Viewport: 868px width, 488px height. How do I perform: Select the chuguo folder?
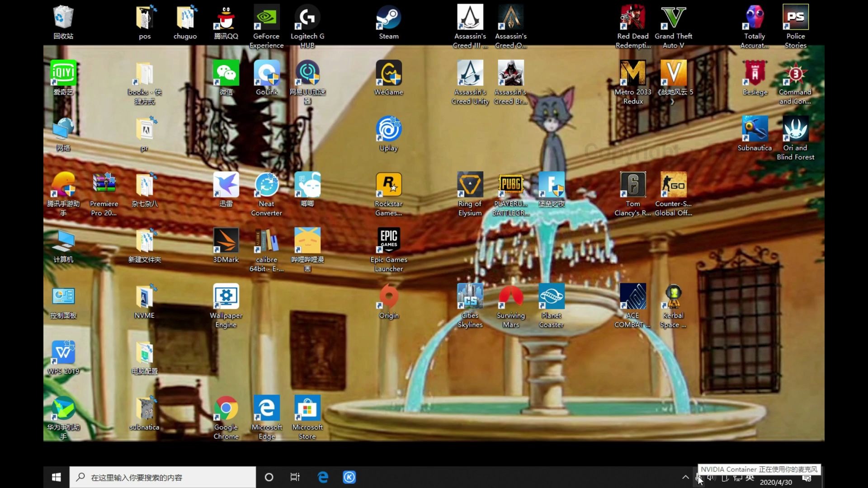point(185,22)
